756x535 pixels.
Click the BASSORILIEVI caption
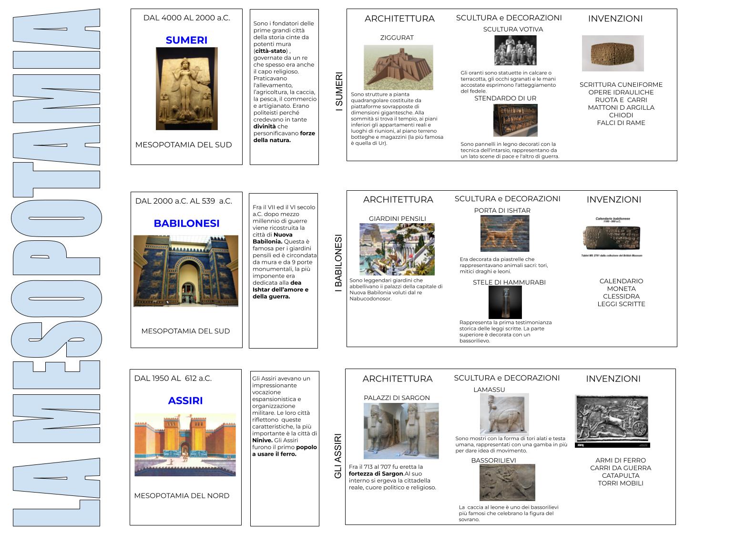click(493, 460)
